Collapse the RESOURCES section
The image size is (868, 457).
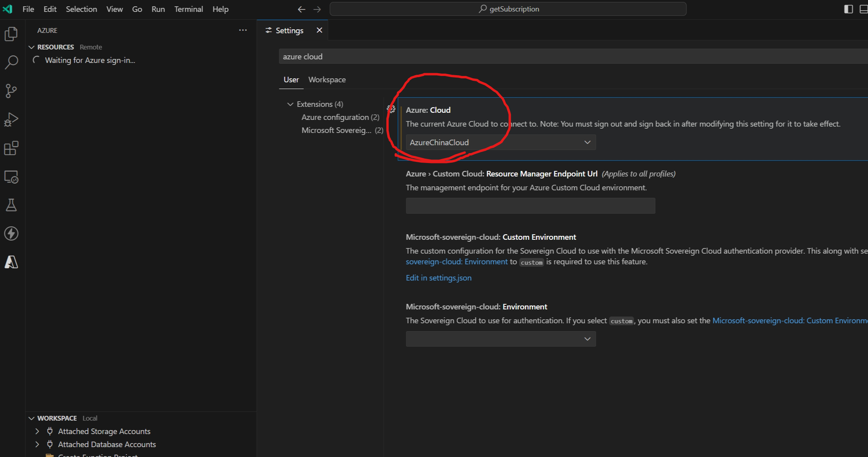point(32,47)
